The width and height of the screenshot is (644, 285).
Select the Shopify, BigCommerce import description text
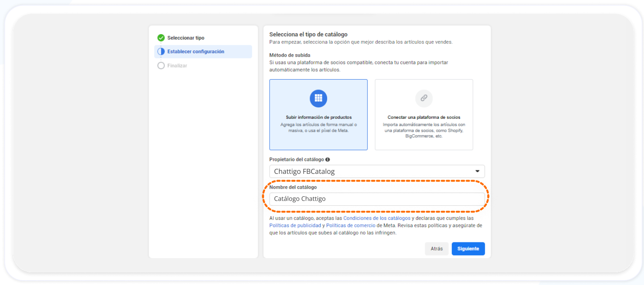point(424,130)
